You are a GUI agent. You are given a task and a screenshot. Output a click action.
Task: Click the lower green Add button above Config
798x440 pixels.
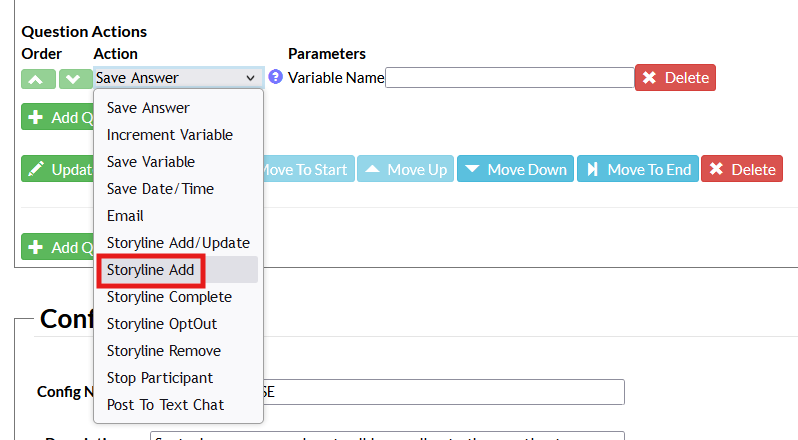tap(58, 247)
